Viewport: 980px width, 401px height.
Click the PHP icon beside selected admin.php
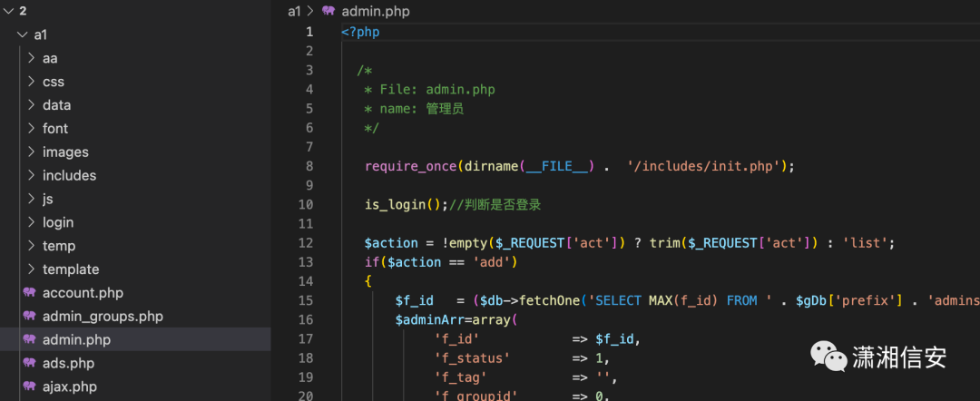coord(29,340)
